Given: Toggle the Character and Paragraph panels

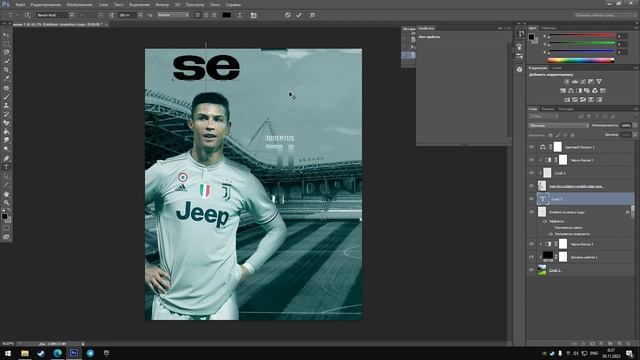Looking at the screenshot, I should [x=253, y=15].
